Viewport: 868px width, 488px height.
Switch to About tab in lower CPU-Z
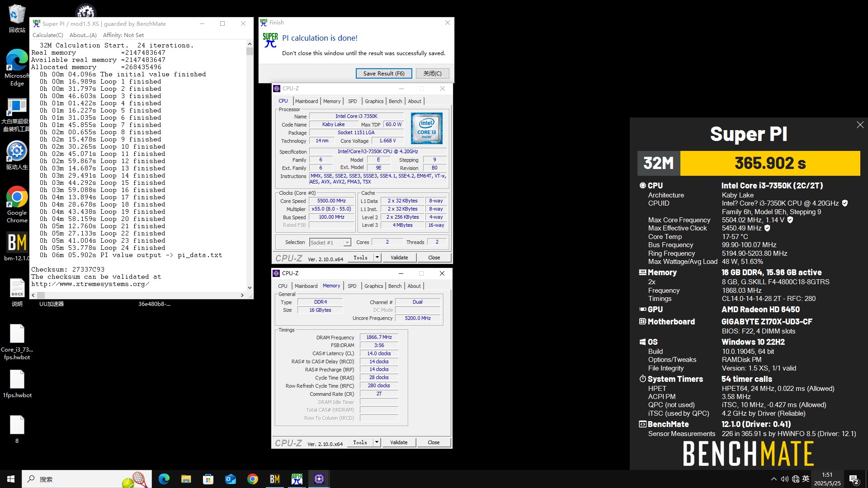(414, 286)
